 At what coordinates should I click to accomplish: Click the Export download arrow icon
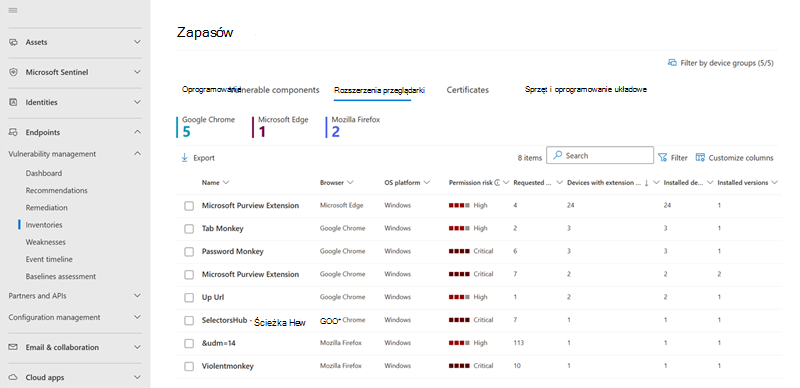[x=185, y=158]
